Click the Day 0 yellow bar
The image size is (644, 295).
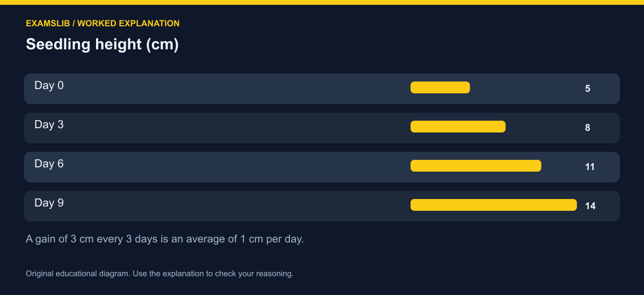440,87
